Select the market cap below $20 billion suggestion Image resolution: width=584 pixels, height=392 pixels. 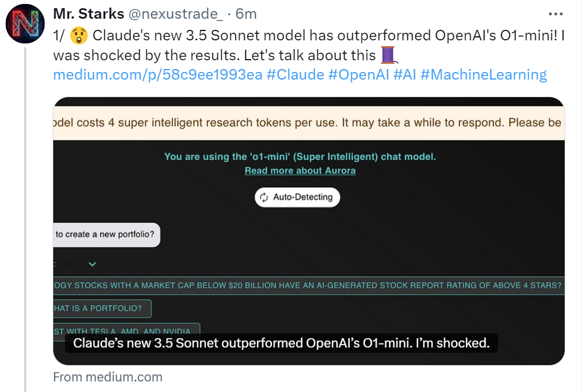coord(308,286)
